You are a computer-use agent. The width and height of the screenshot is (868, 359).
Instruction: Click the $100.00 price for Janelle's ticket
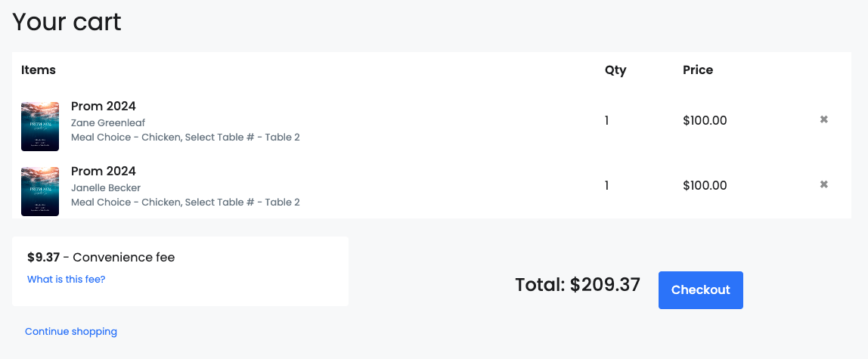[x=705, y=185]
